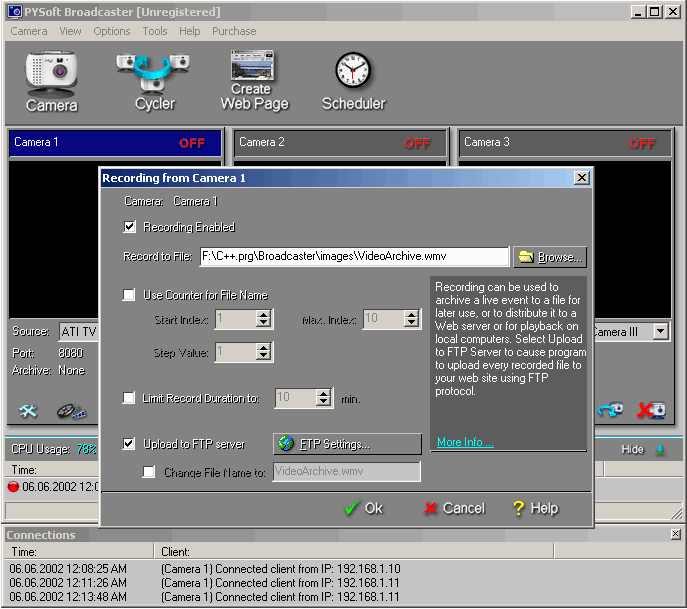Open the Scheduler clock icon
687x609 pixels.
[353, 80]
